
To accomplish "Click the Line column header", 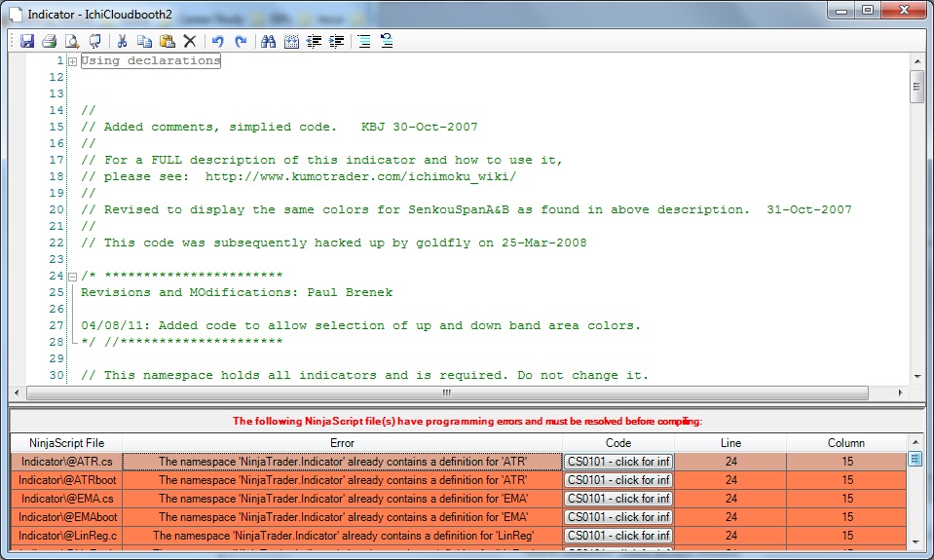I will (730, 443).
